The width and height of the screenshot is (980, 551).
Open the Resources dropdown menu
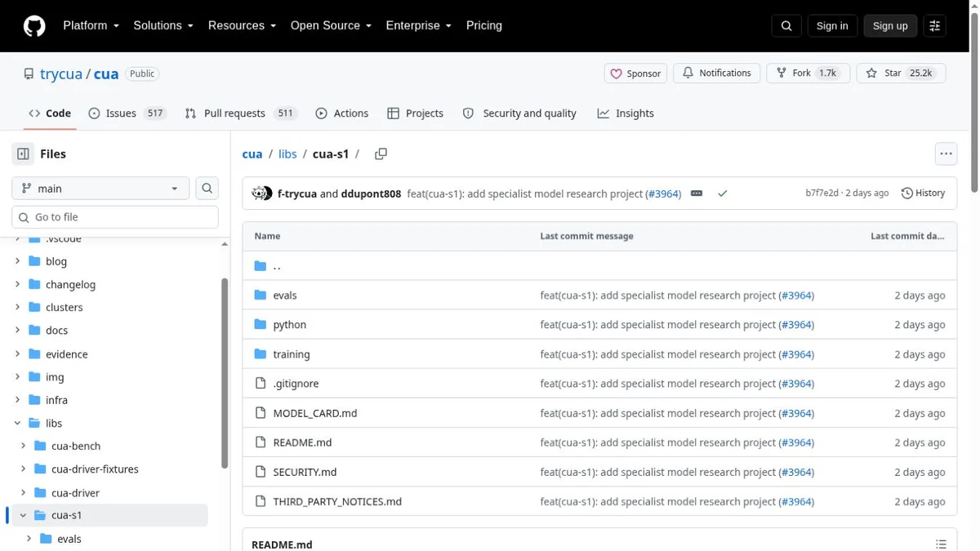242,25
